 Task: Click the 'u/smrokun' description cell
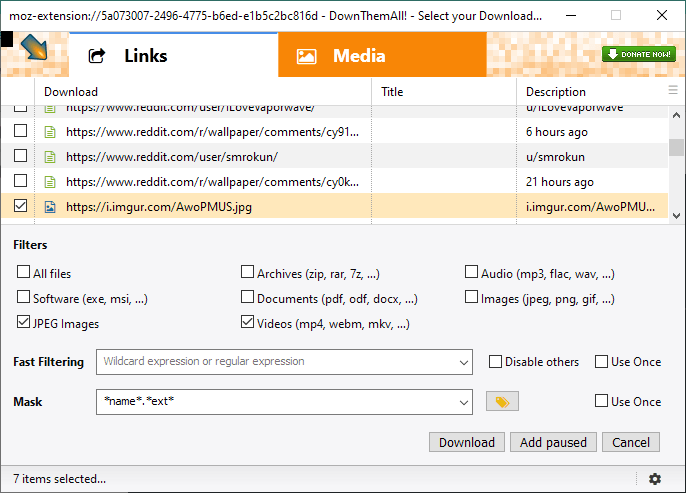pyautogui.click(x=555, y=157)
